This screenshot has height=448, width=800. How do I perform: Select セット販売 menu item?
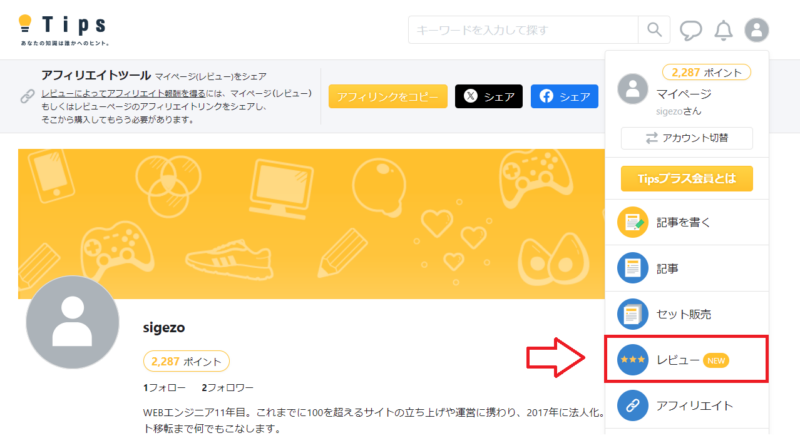pos(687,314)
